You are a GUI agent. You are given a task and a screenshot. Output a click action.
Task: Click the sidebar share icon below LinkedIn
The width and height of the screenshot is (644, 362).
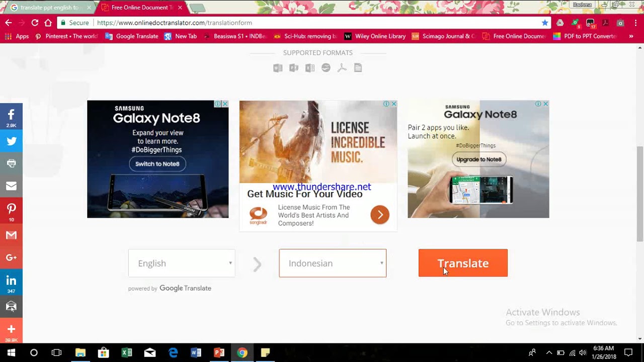[11, 306]
